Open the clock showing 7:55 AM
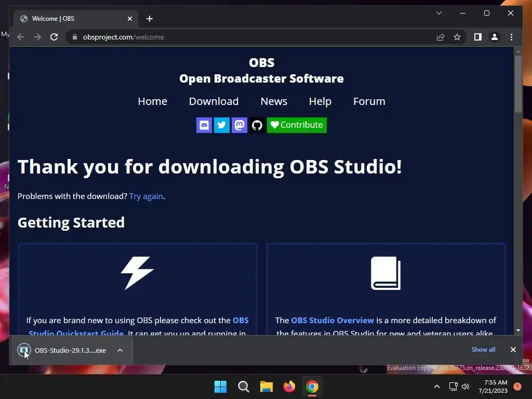 point(493,387)
